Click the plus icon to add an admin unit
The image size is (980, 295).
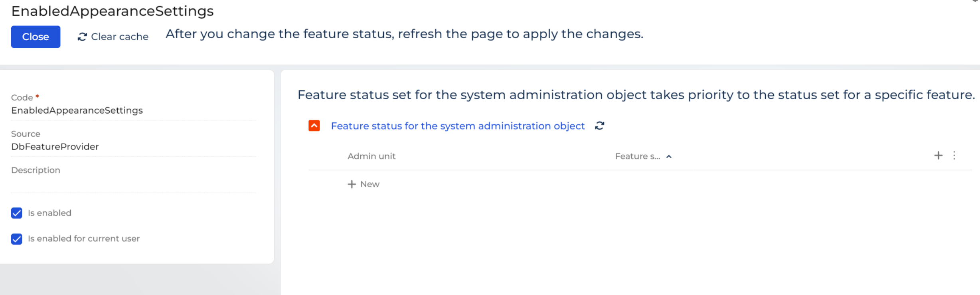(x=939, y=155)
